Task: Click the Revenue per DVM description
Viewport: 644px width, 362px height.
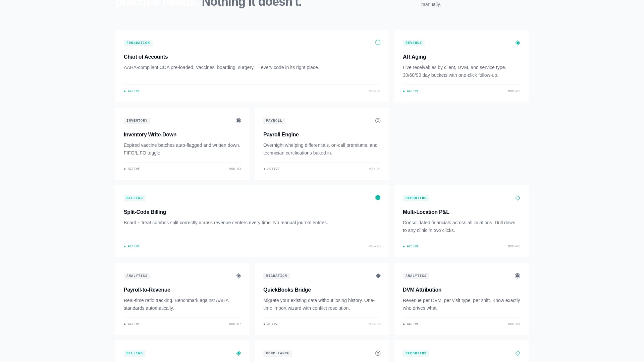Action: [x=461, y=304]
